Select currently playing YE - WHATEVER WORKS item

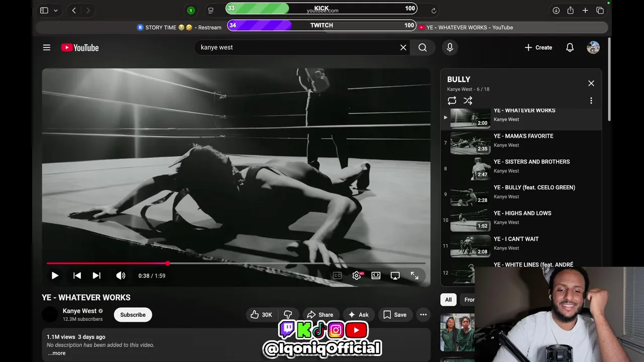pos(521,119)
